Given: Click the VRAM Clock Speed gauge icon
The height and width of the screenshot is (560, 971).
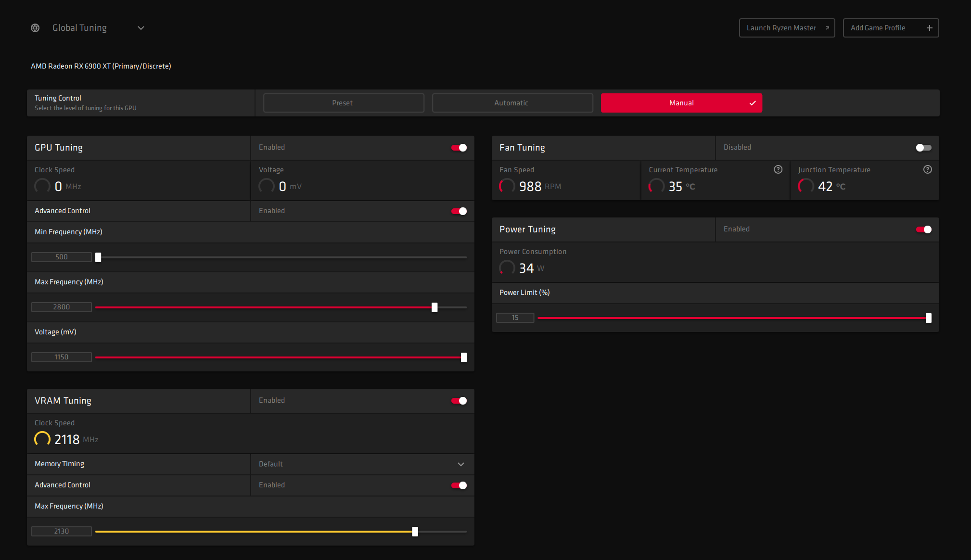Looking at the screenshot, I should [x=42, y=439].
